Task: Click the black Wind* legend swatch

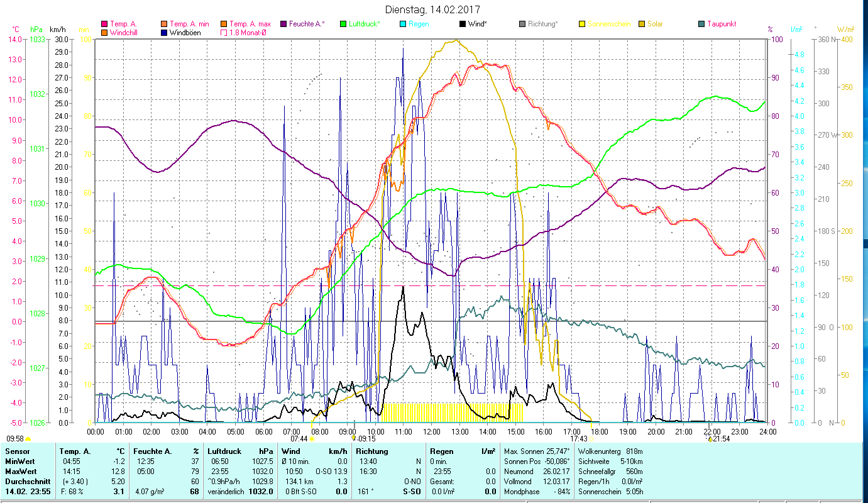Action: click(463, 24)
